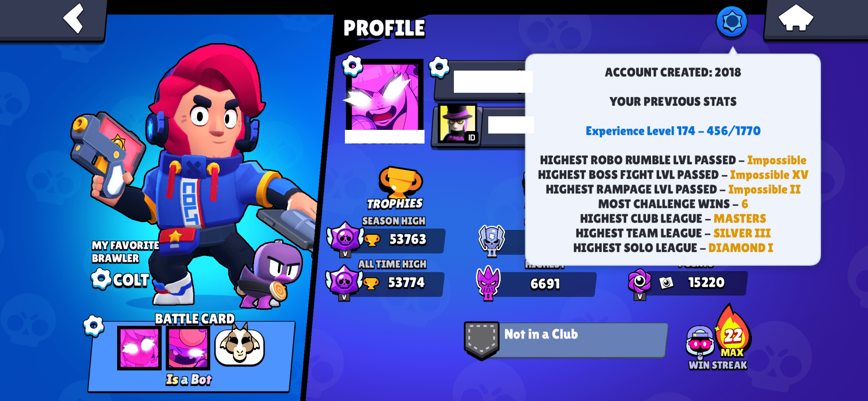This screenshot has width=868, height=401.
Task: Open the 6691 purple rank stat
Action: click(537, 283)
